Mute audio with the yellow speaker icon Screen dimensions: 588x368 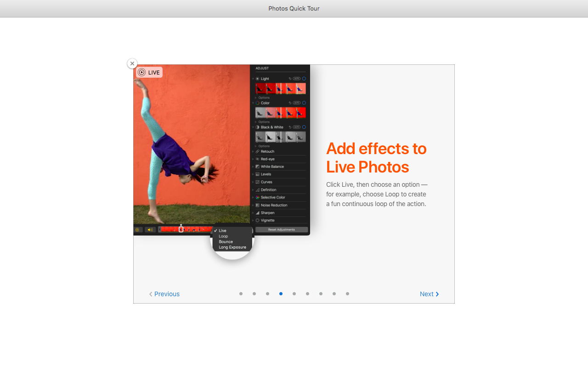point(150,230)
